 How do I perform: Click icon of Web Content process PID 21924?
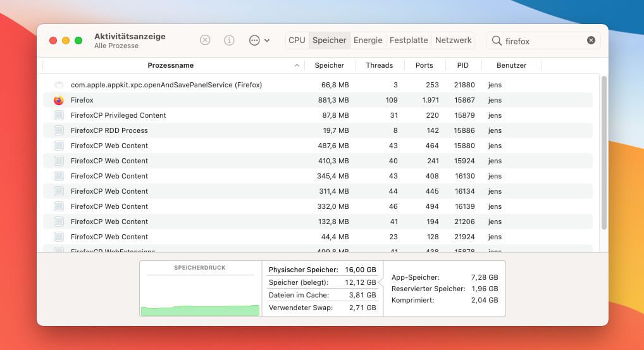tap(59, 237)
